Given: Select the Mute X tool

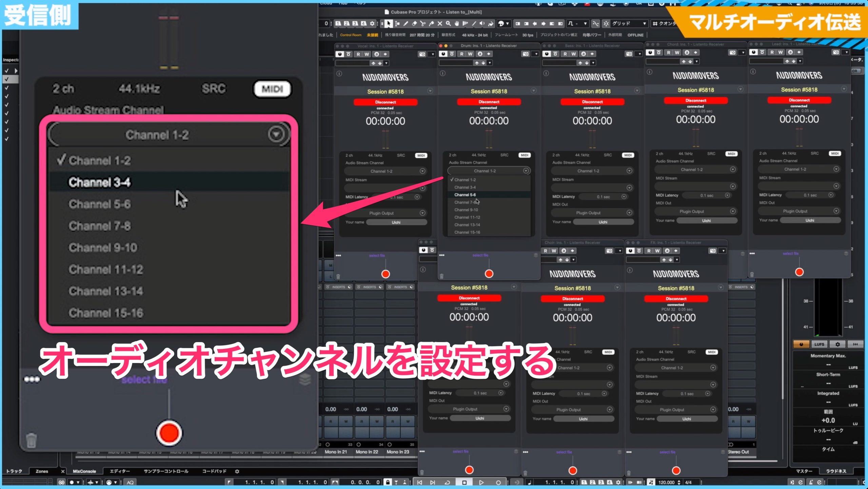Looking at the screenshot, I should point(440,23).
